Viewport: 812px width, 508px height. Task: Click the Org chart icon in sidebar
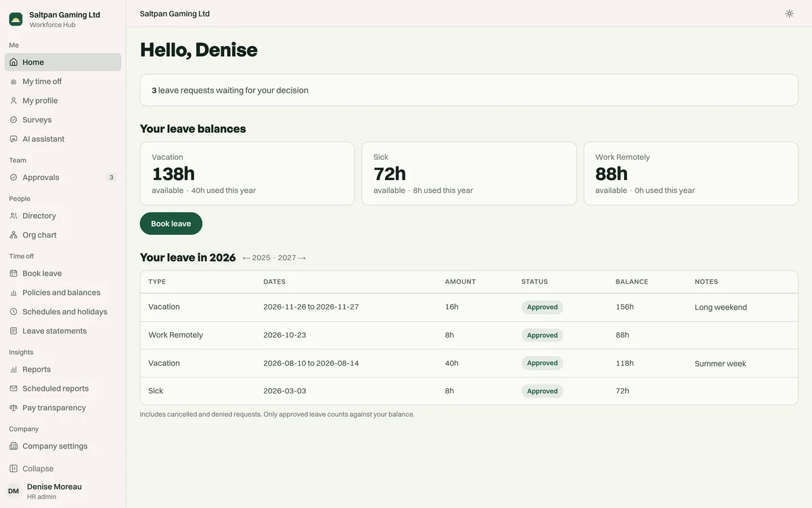point(14,235)
